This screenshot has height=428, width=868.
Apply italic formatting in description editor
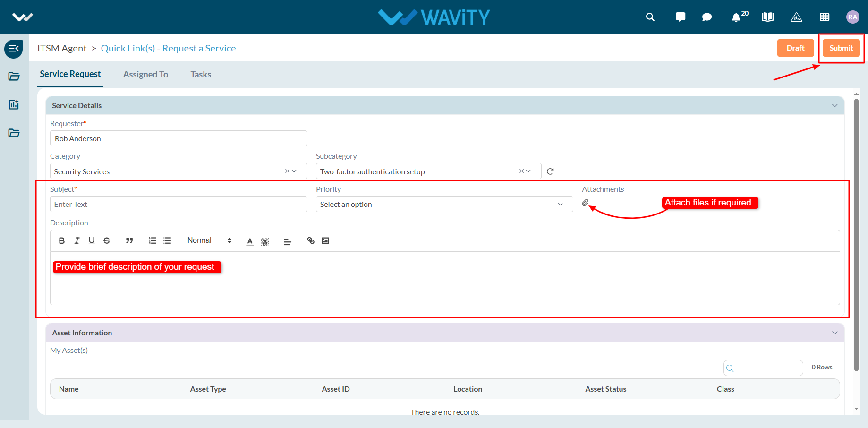point(77,240)
